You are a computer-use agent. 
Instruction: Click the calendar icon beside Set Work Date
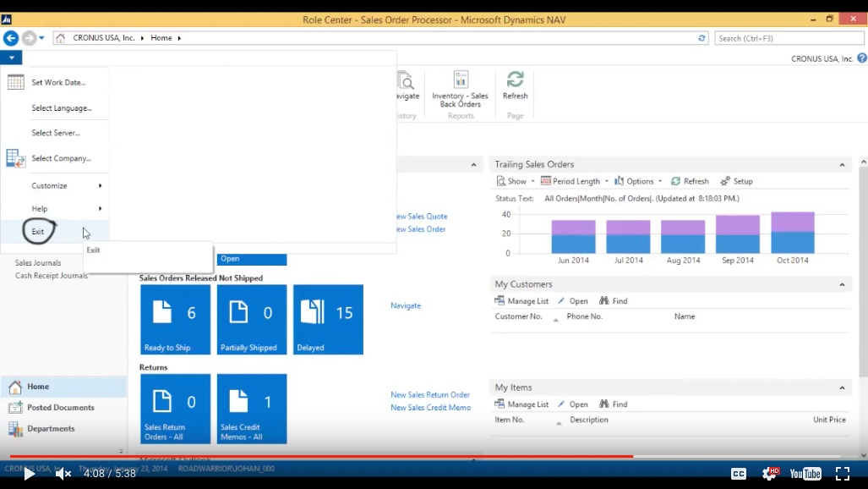click(x=15, y=82)
